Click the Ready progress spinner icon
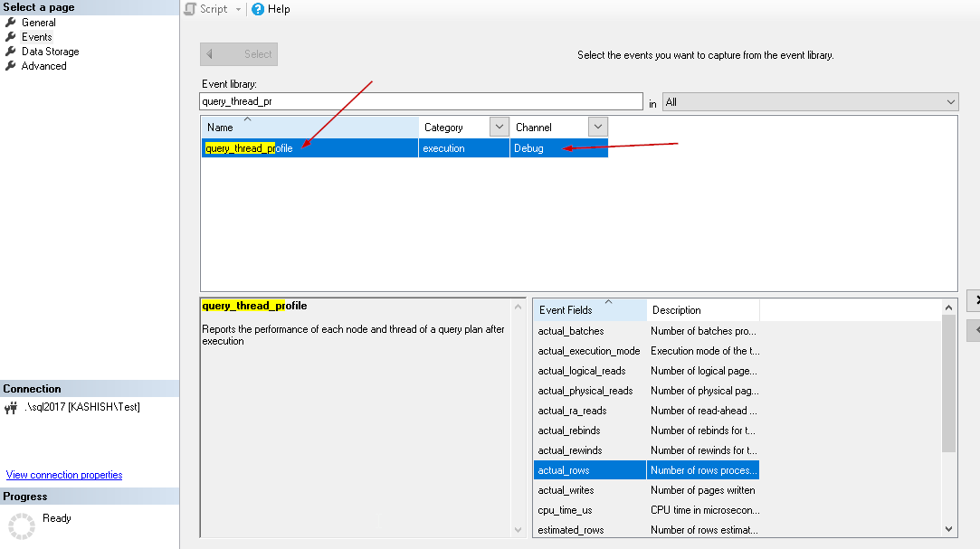 pos(22,525)
